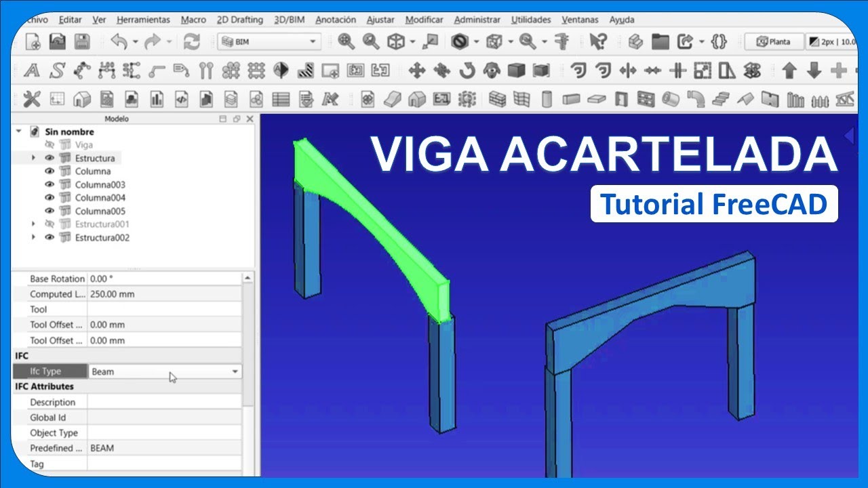Image resolution: width=868 pixels, height=488 pixels.
Task: Open the 3D/BIM menu
Action: pyautogui.click(x=289, y=20)
